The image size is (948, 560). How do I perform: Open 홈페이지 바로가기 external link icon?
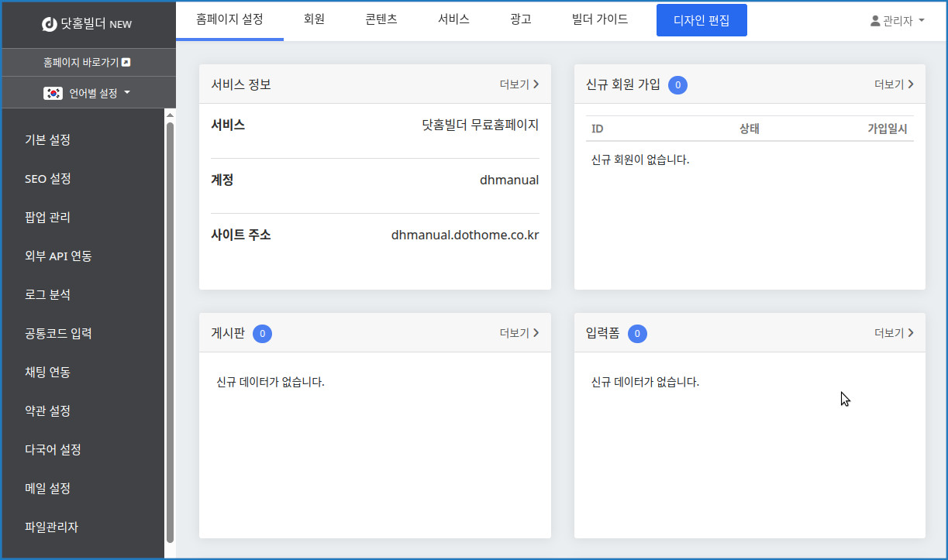126,63
